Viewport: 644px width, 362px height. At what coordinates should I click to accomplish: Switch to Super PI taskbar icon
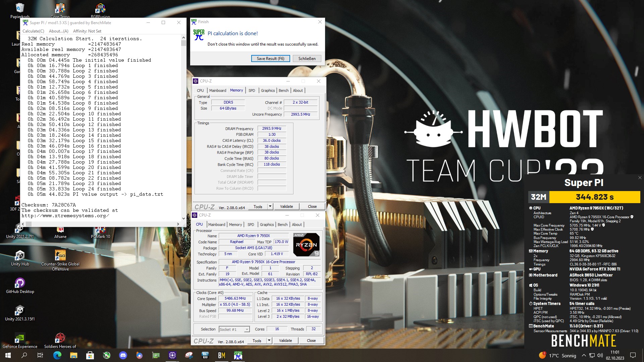238,355
